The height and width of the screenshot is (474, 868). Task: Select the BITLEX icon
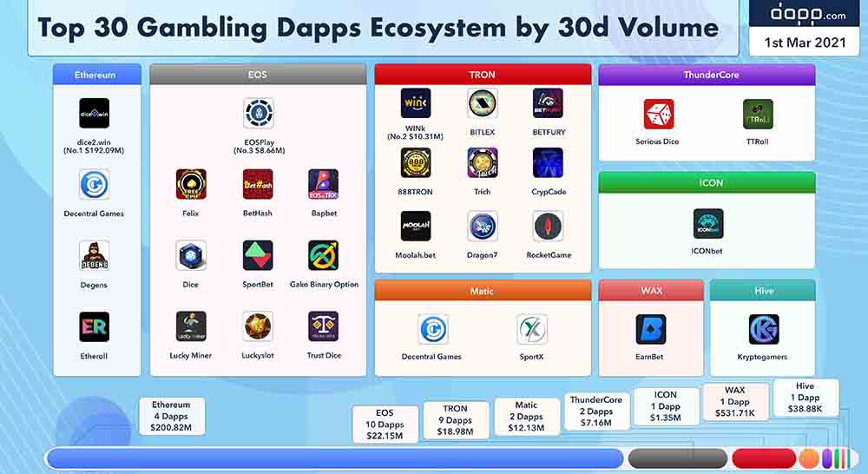tap(482, 103)
